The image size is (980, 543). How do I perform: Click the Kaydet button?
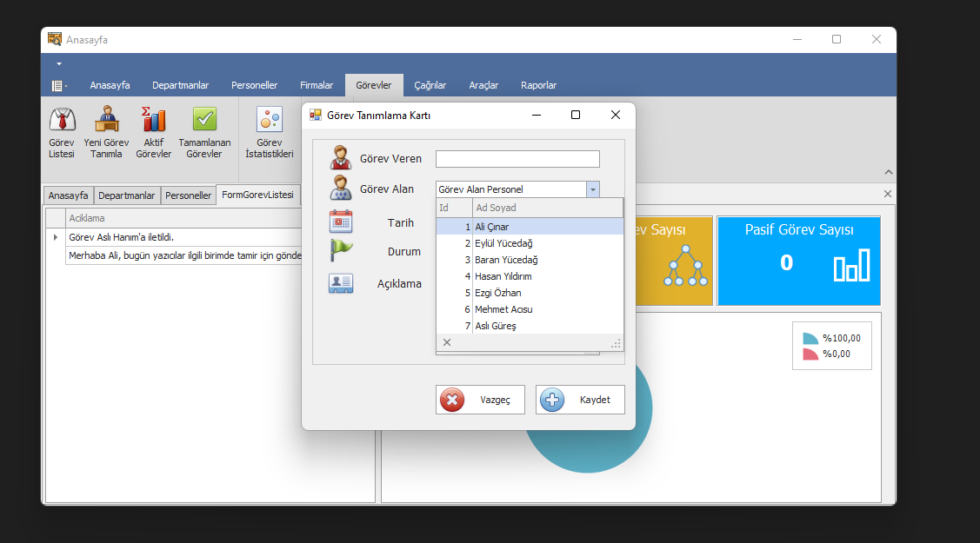(x=580, y=400)
